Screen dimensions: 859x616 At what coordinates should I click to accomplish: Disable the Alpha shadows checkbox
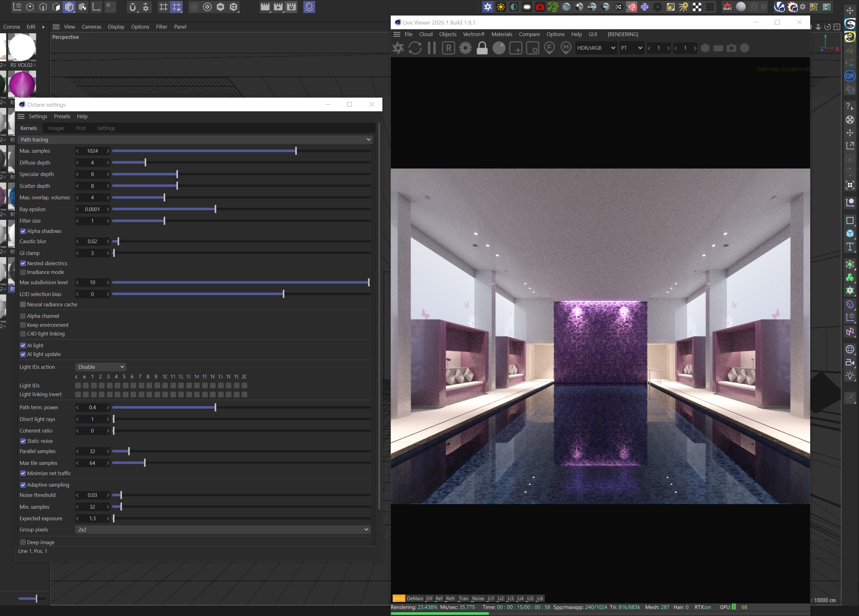click(x=23, y=231)
